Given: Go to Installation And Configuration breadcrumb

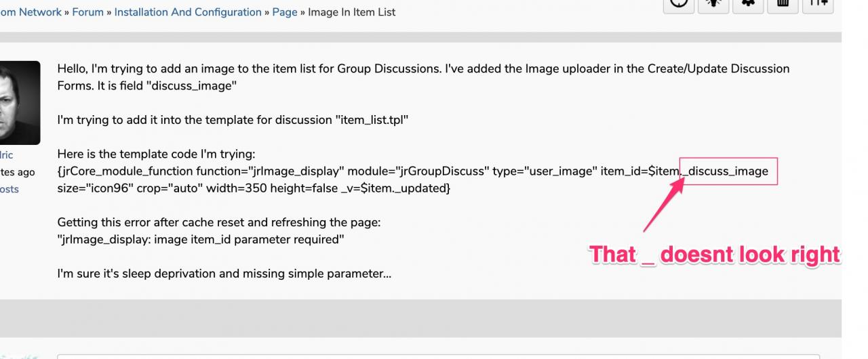Looking at the screenshot, I should point(188,12).
